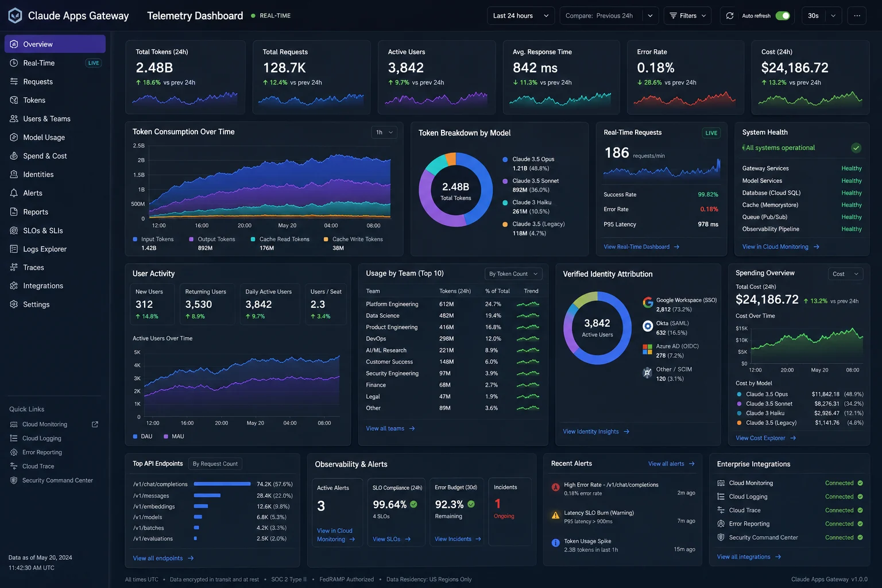
Task: Click View all endpoints link
Action: 163,558
